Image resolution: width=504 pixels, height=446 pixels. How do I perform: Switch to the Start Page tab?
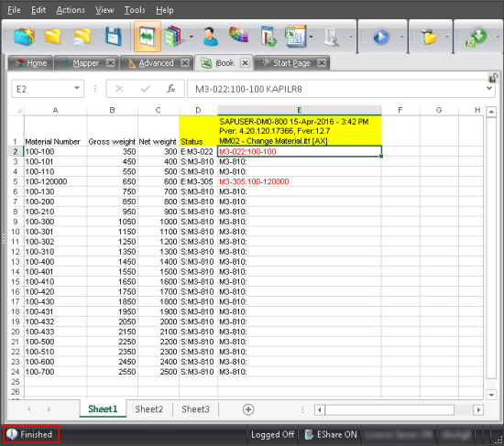pos(291,63)
